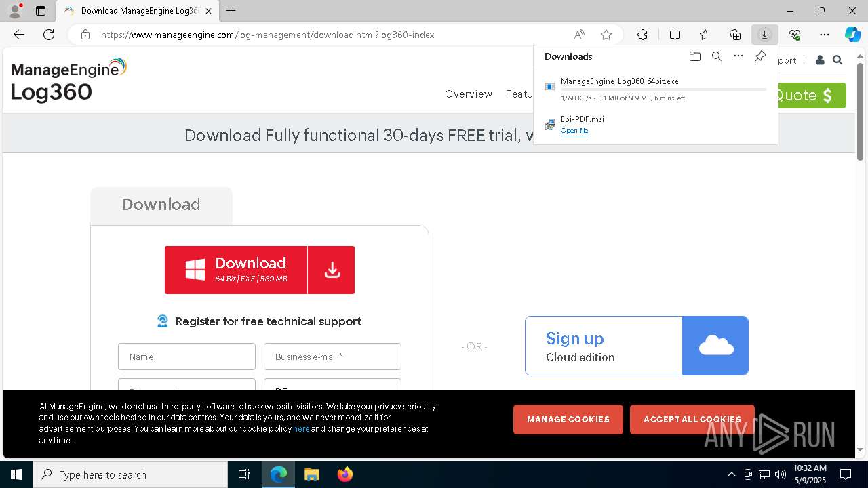The height and width of the screenshot is (488, 868).
Task: Click the volume speaker tray icon
Action: tap(781, 474)
